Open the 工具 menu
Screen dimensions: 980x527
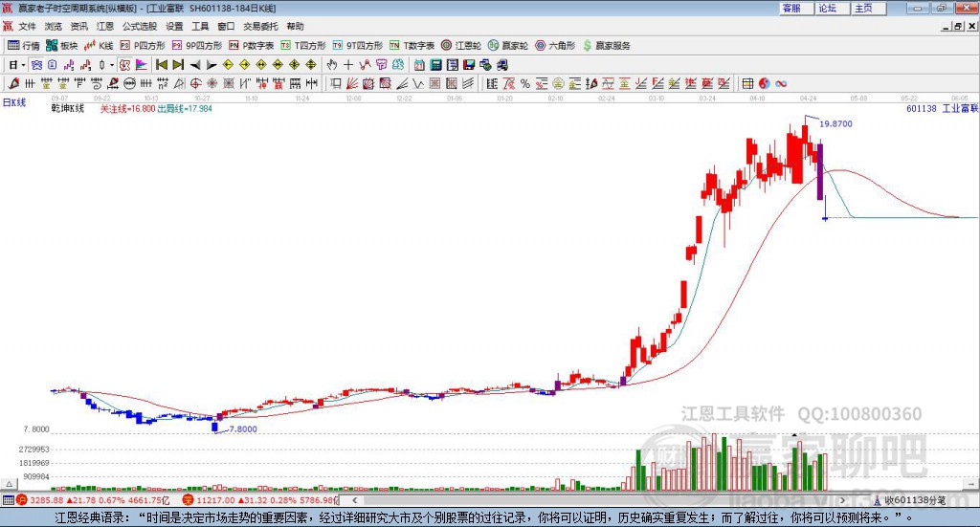(x=200, y=26)
